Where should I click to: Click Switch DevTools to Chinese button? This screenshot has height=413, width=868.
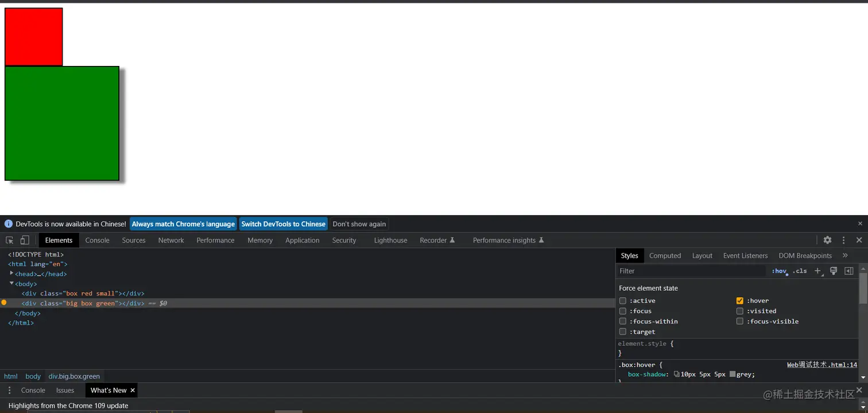(x=283, y=224)
